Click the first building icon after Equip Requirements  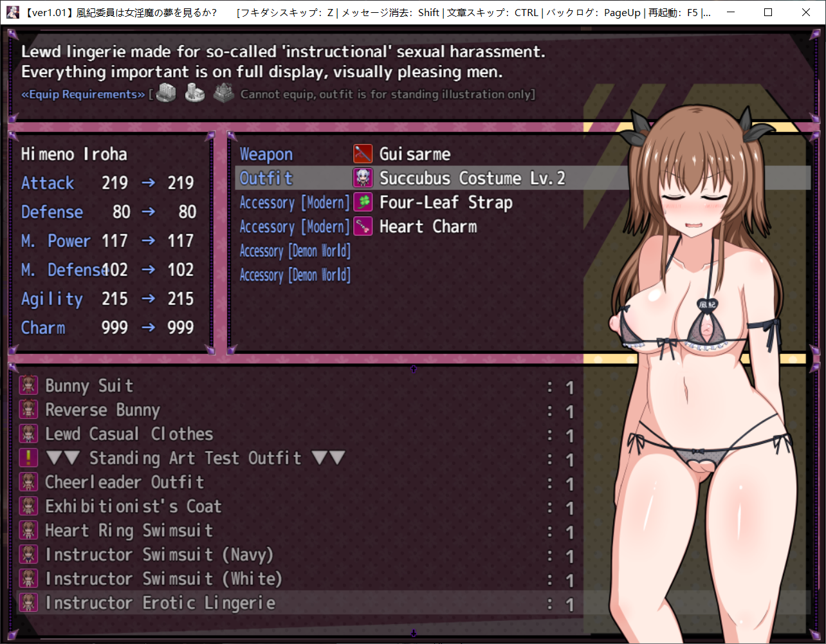(x=166, y=93)
